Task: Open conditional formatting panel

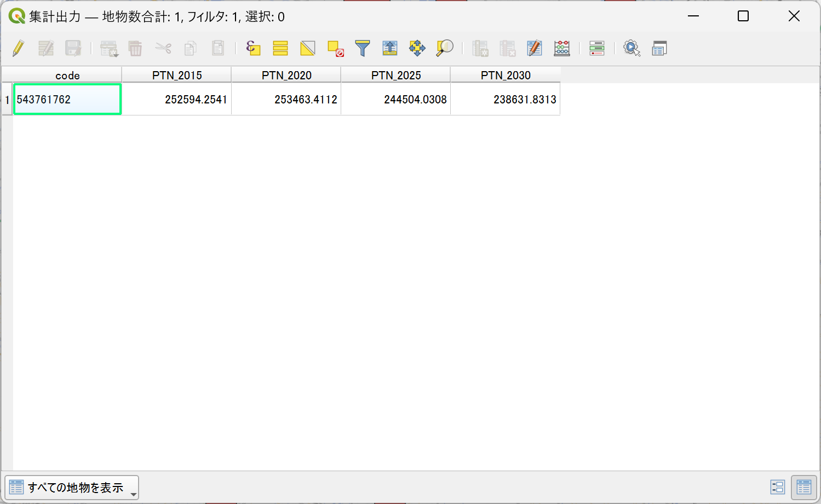Action: tap(597, 48)
